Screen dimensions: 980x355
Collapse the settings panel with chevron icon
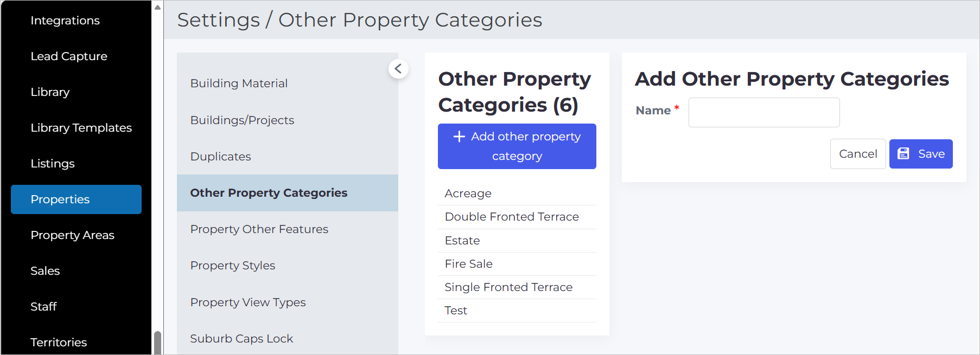(x=398, y=69)
